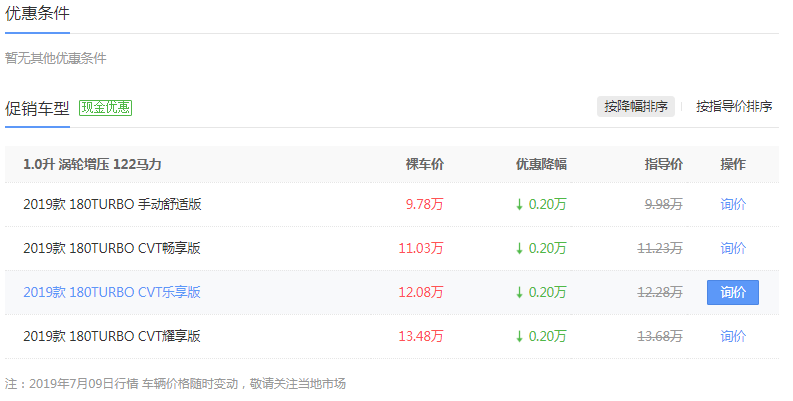Select the struck-through 9.98万 guide price

tap(664, 204)
